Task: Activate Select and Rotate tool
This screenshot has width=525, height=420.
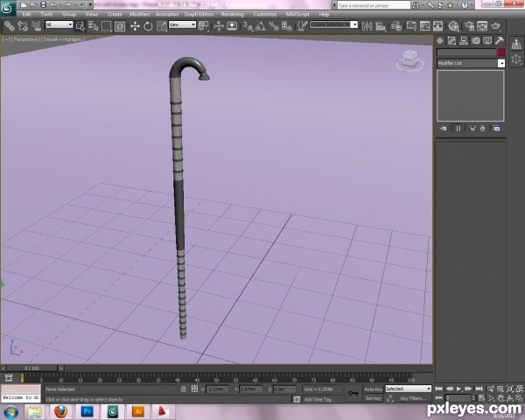Action: (x=148, y=26)
